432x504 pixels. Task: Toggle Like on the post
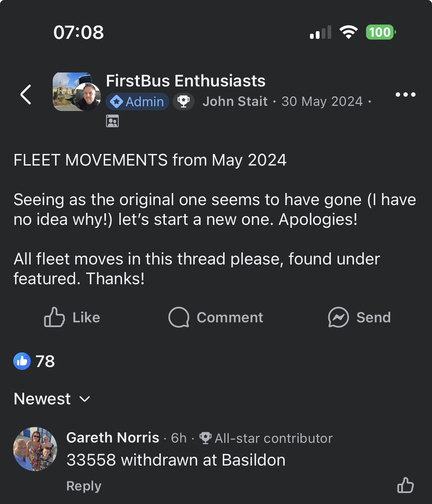pyautogui.click(x=72, y=317)
